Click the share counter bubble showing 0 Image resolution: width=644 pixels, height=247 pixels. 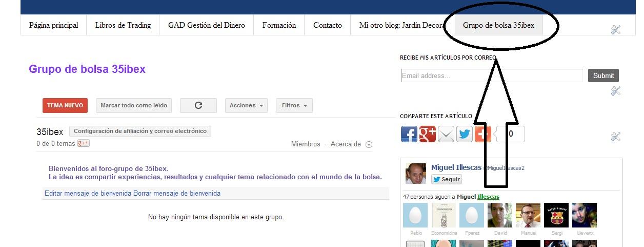[510, 135]
